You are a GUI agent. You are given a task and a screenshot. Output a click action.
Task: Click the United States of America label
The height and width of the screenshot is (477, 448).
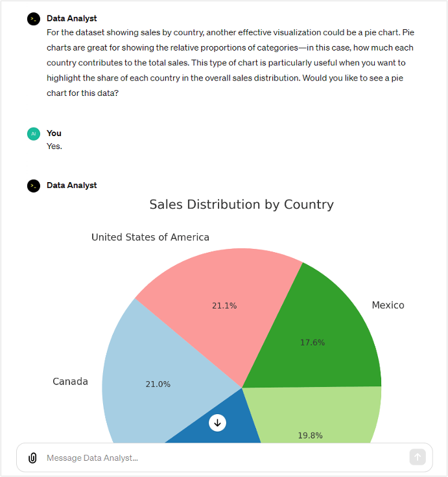click(x=150, y=237)
